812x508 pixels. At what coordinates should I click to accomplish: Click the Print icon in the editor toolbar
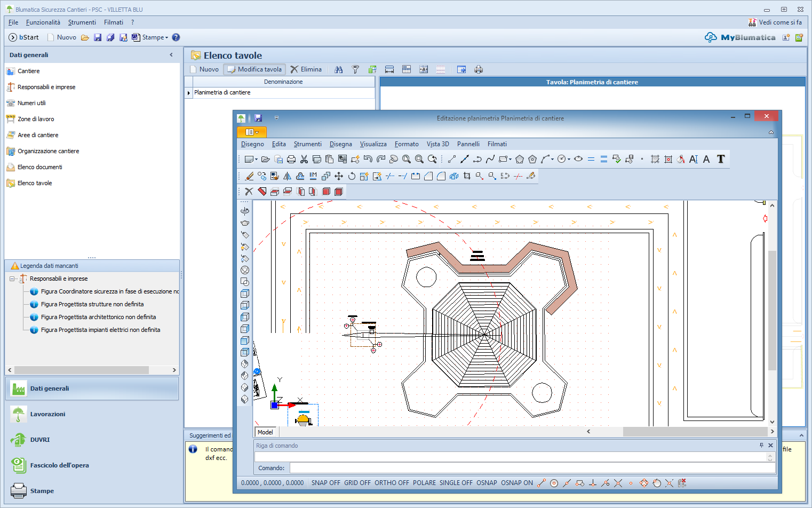coord(291,159)
